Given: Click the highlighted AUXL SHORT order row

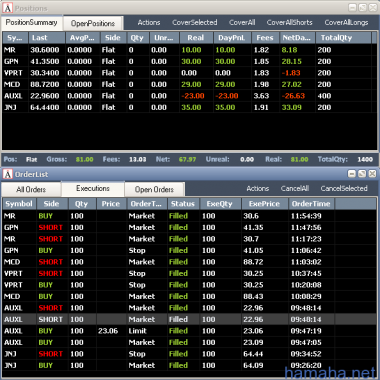Looking at the screenshot, I should [190, 319].
